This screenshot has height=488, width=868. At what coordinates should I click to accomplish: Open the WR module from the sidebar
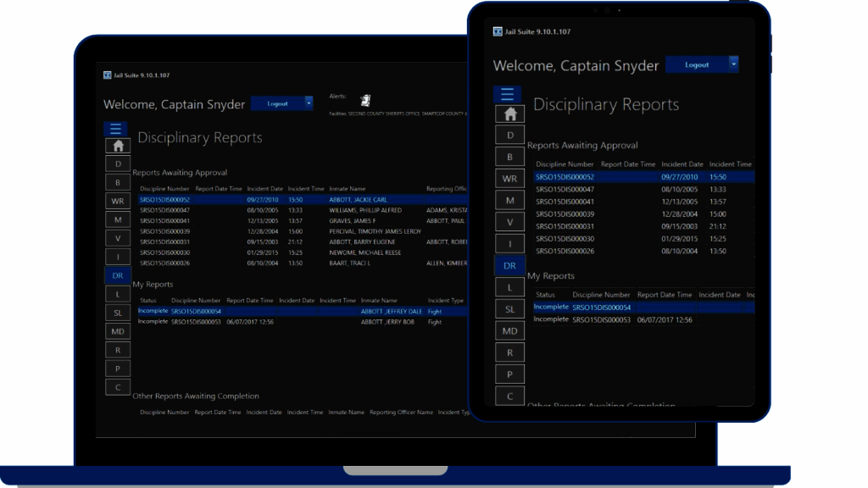(x=117, y=202)
